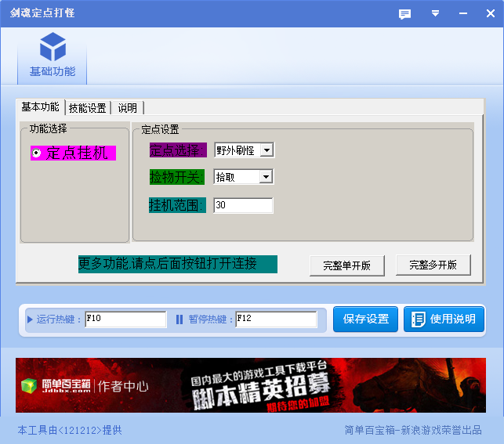Switch to the 技能设置 tab
The width and height of the screenshot is (504, 444).
point(88,108)
